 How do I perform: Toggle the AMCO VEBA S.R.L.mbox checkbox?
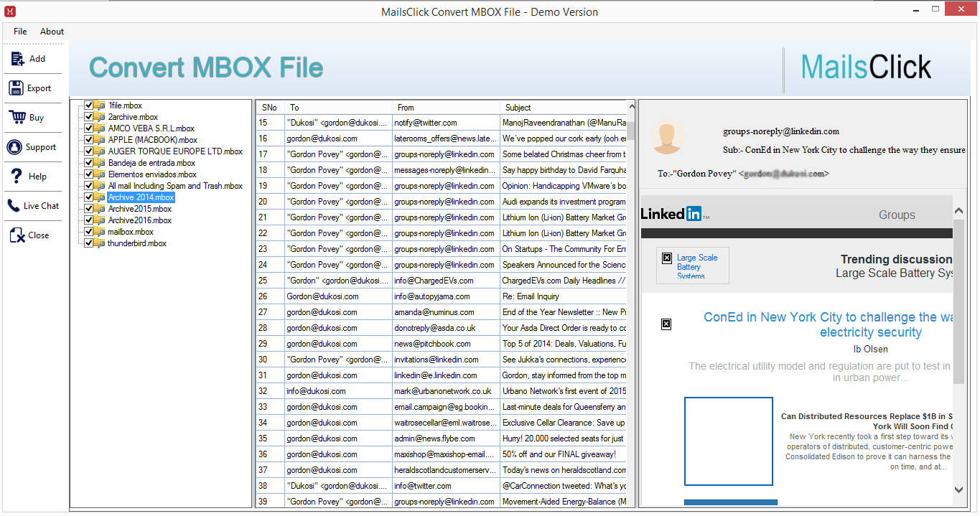[x=89, y=128]
